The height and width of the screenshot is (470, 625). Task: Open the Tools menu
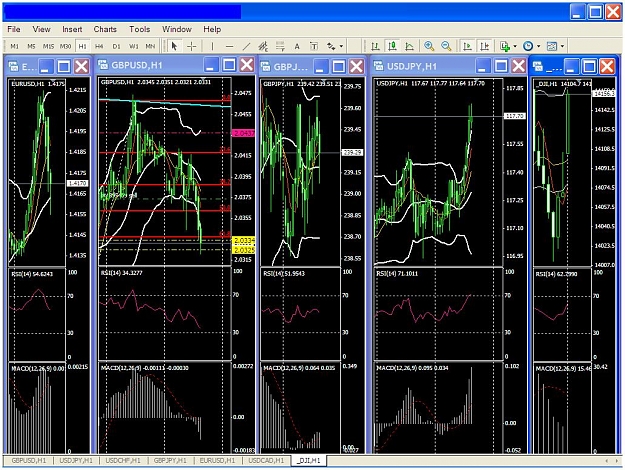click(140, 29)
